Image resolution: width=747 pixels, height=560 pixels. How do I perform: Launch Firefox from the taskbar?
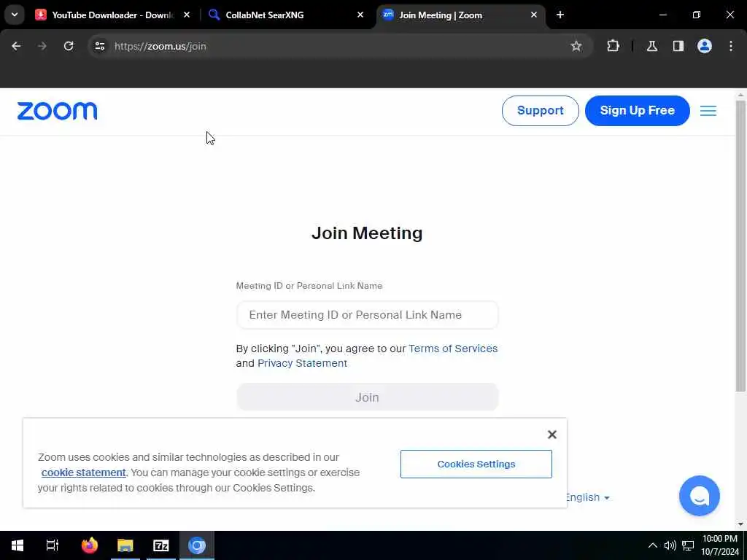[89, 545]
